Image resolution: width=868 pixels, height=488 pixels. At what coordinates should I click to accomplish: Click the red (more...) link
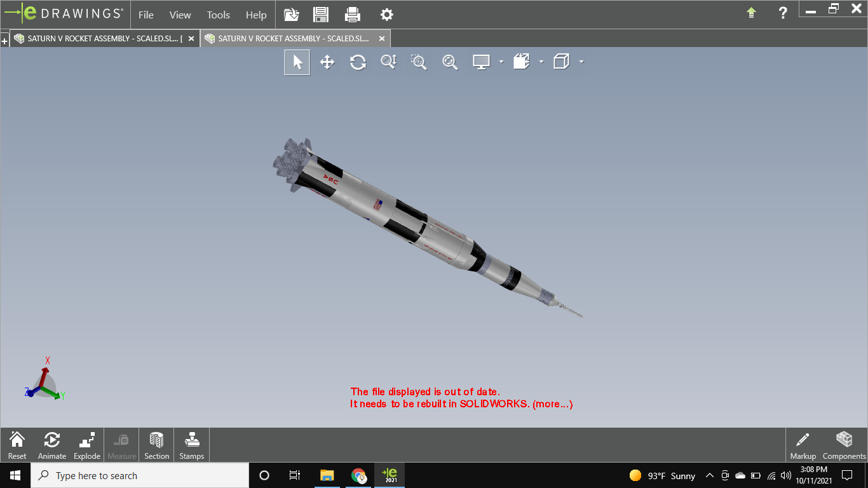point(552,403)
